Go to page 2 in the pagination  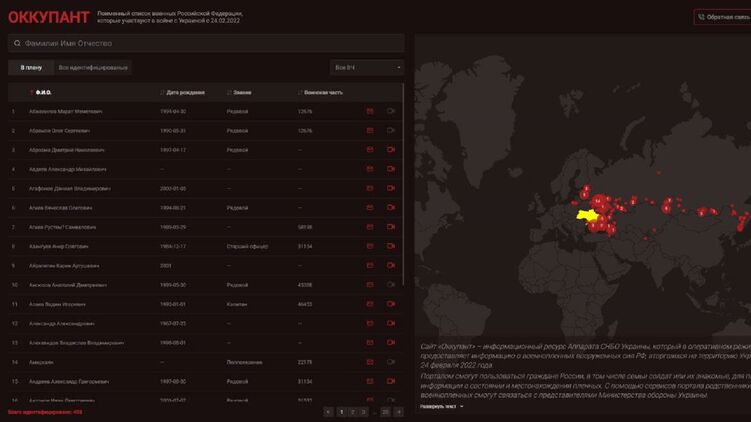pyautogui.click(x=352, y=411)
